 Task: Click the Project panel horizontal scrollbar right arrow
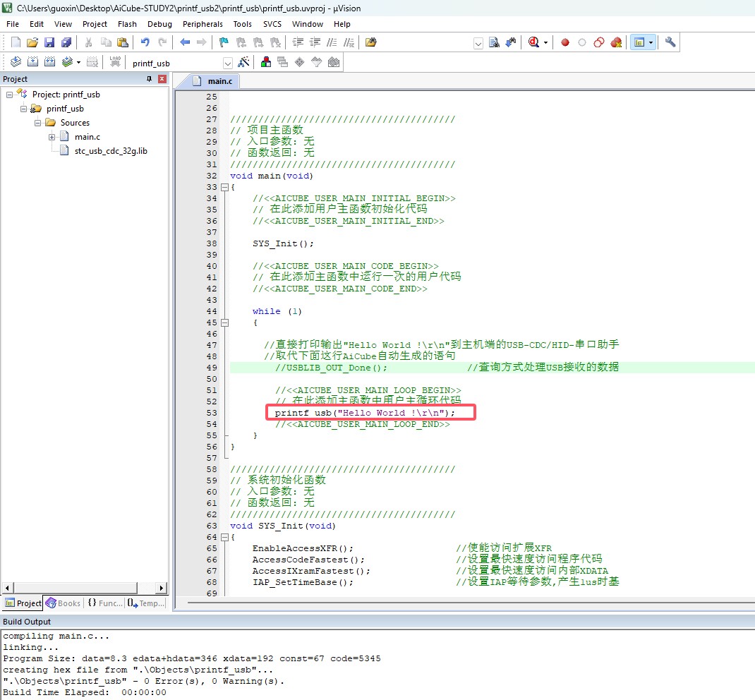tap(162, 588)
